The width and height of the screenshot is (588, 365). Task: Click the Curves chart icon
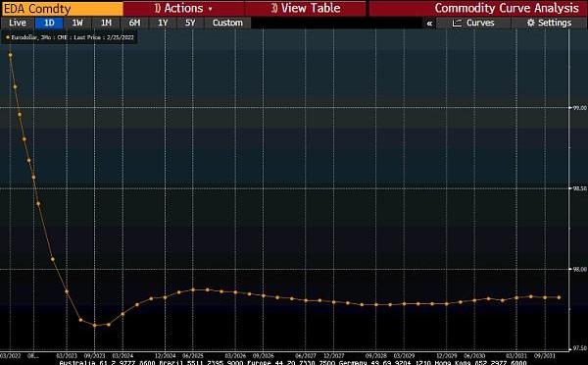coord(457,23)
